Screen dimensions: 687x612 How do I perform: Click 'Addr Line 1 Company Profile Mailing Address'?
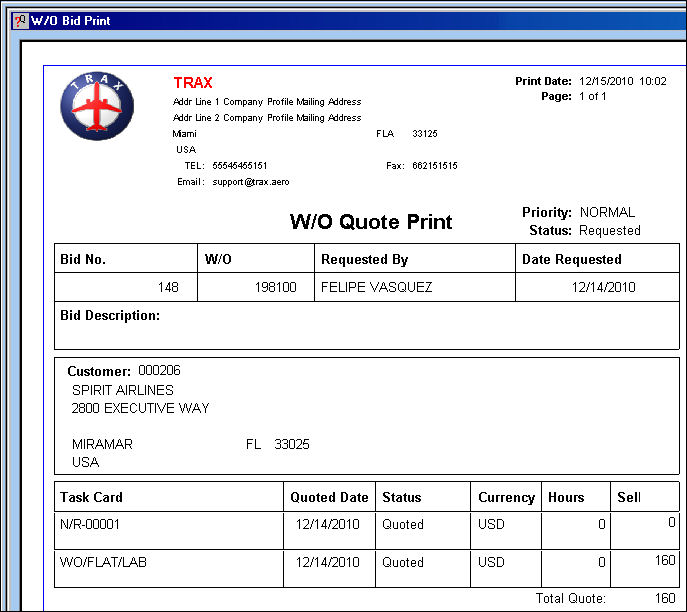[267, 102]
